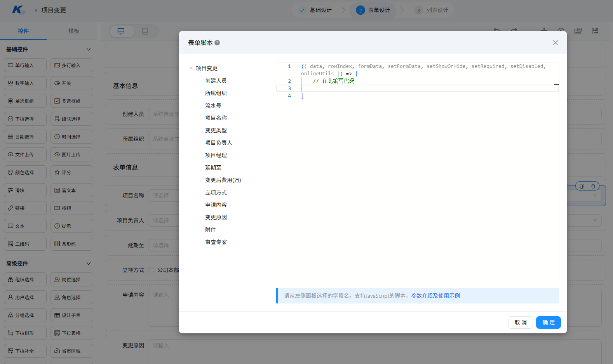The width and height of the screenshot is (613, 364).
Task: Click the 颜色选择 color picker widget
Action: (25, 172)
